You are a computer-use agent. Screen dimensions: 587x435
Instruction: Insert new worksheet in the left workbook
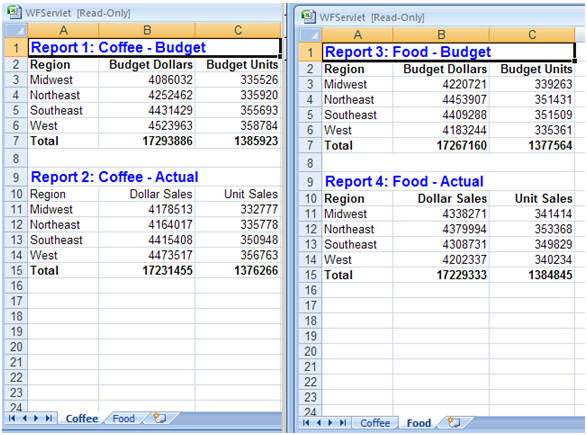click(x=160, y=417)
